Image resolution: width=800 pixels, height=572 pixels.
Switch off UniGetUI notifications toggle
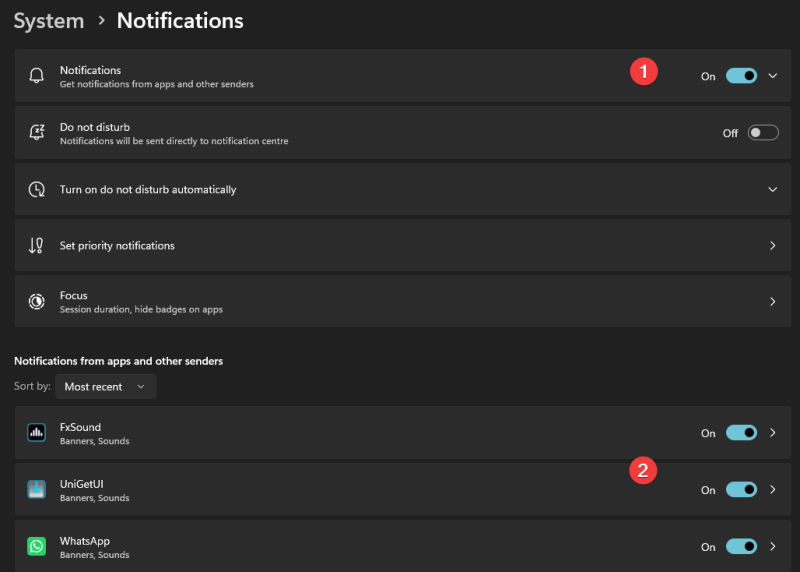click(x=741, y=490)
